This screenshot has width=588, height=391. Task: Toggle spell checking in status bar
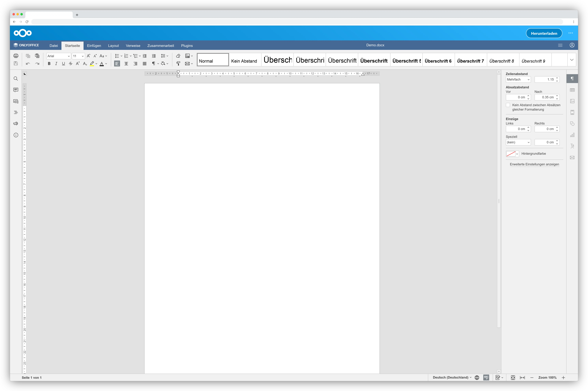[486, 378]
